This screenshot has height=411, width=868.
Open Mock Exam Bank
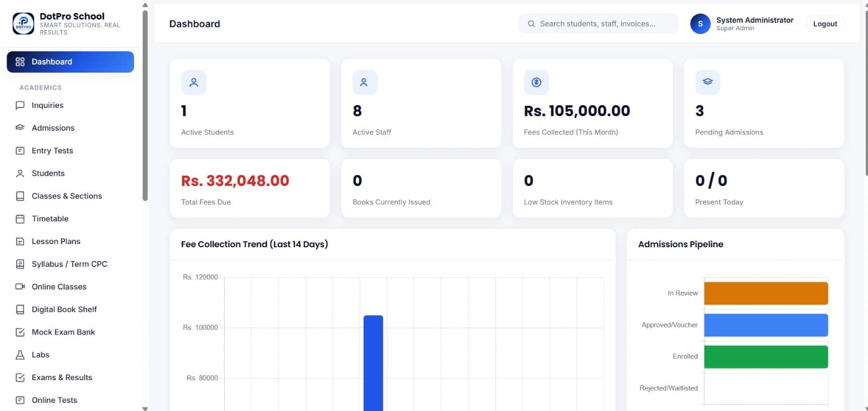71,332
